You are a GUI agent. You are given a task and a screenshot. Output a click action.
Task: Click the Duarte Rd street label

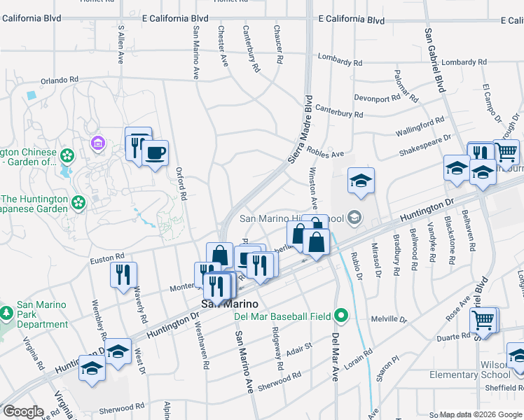click(453, 337)
